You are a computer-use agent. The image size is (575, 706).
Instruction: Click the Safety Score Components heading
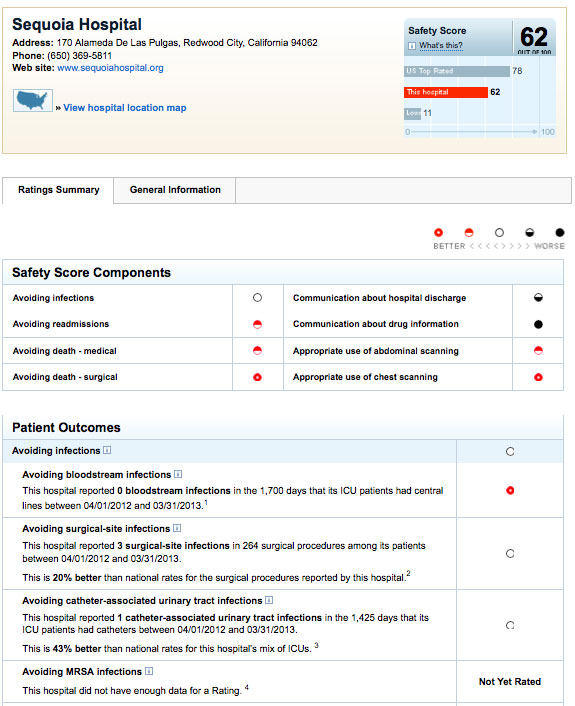point(91,272)
